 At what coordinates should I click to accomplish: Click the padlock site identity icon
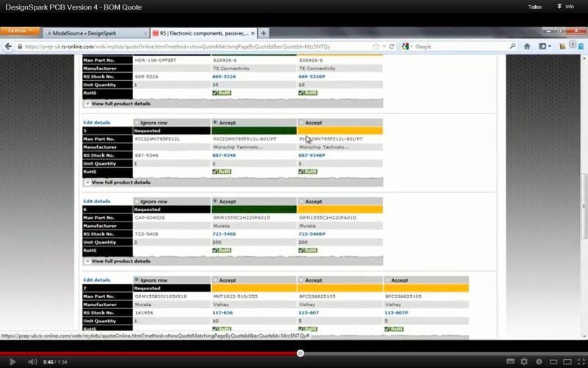coord(20,46)
